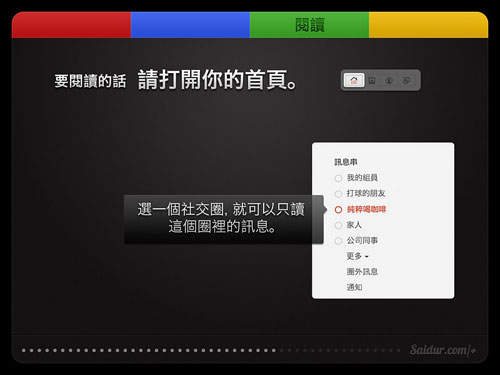Click the 訊息串 stream header
The width and height of the screenshot is (500, 375).
tap(346, 162)
